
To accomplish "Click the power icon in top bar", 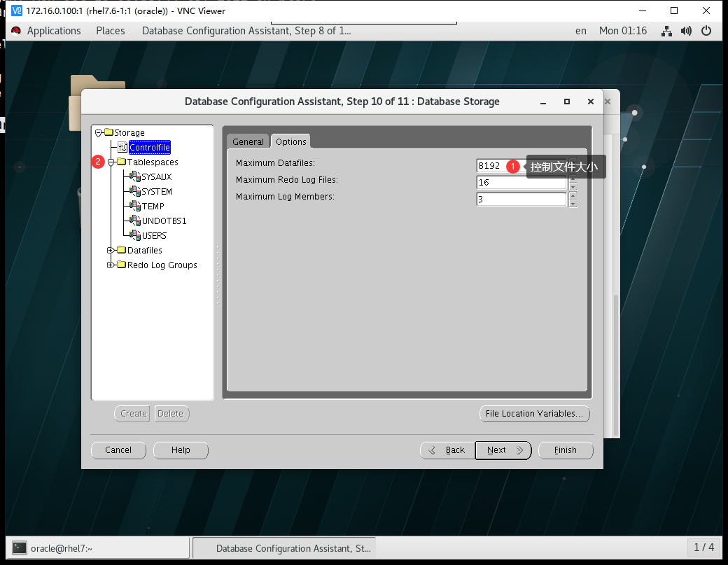I will coord(706,31).
